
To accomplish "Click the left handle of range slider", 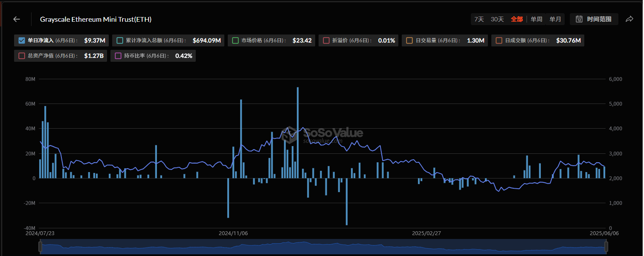I will pos(40,247).
